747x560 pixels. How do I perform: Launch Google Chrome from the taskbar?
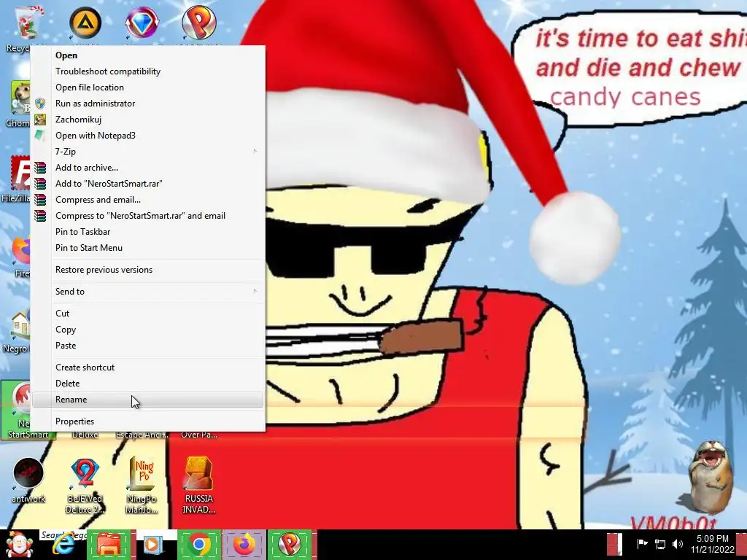pos(199,544)
